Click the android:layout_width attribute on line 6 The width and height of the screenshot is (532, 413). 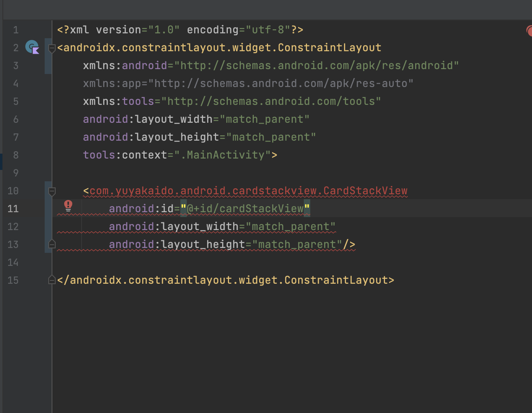coord(196,119)
